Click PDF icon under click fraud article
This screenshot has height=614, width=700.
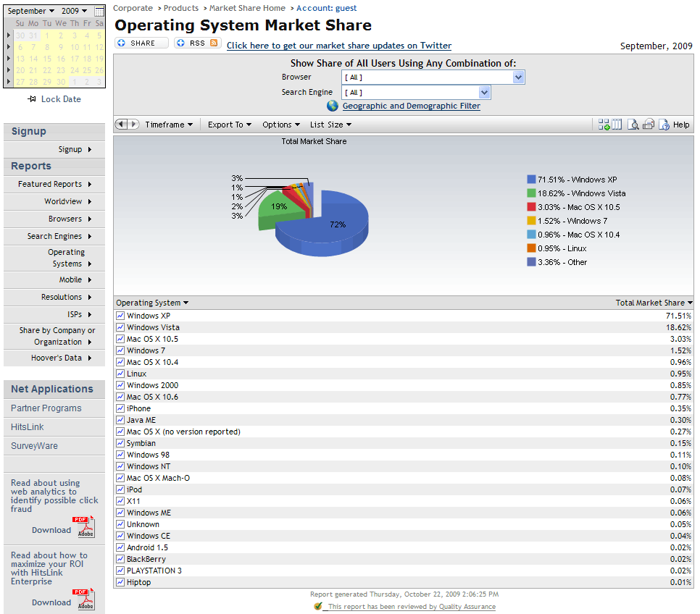click(x=84, y=526)
